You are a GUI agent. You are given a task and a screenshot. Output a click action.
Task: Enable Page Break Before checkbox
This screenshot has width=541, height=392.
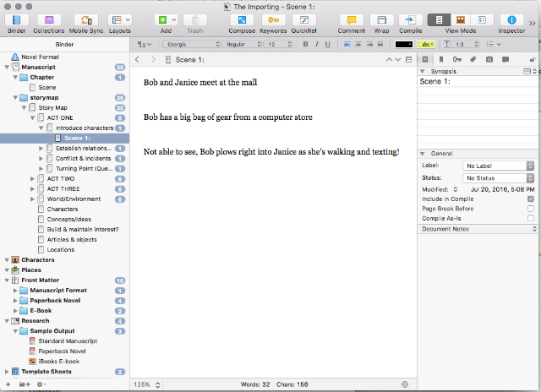[531, 209]
